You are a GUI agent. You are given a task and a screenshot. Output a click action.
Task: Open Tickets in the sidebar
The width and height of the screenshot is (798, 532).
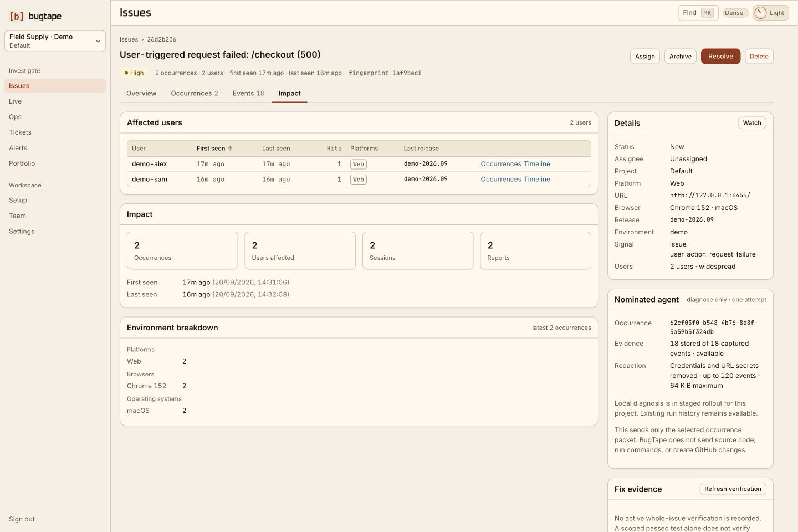point(55,132)
